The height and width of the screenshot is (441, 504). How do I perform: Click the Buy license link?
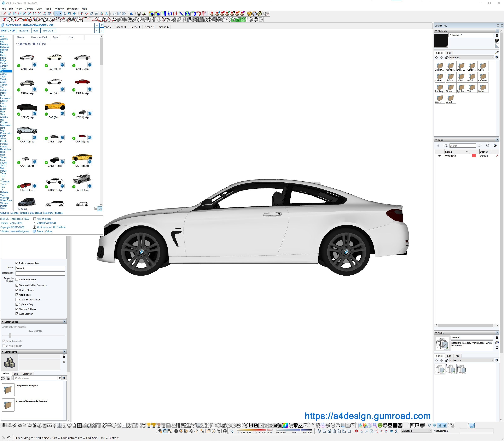click(x=36, y=213)
